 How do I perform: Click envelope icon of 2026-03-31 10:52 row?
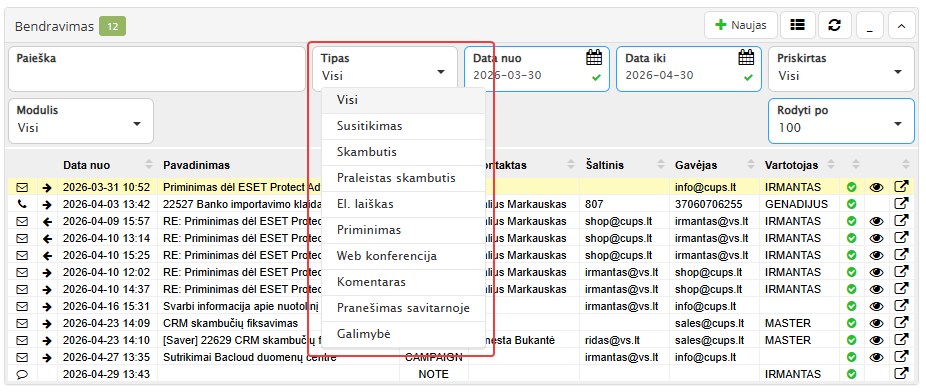click(22, 187)
